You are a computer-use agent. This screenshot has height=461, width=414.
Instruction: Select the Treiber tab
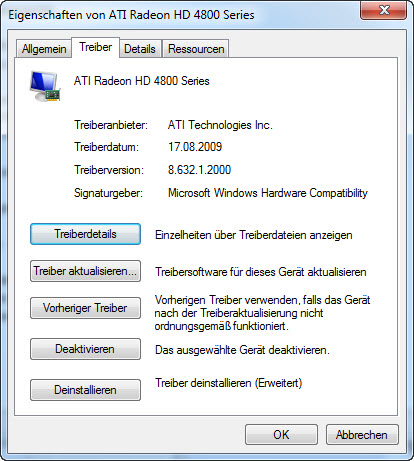pos(96,47)
